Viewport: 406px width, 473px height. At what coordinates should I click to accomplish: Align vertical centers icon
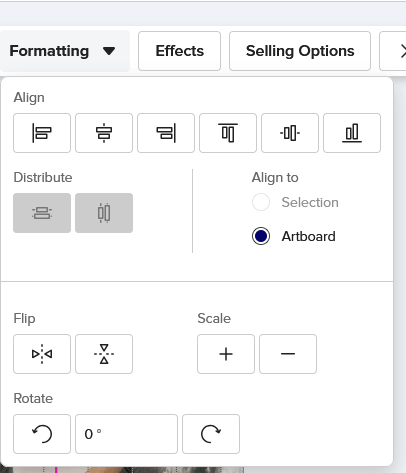pos(290,133)
